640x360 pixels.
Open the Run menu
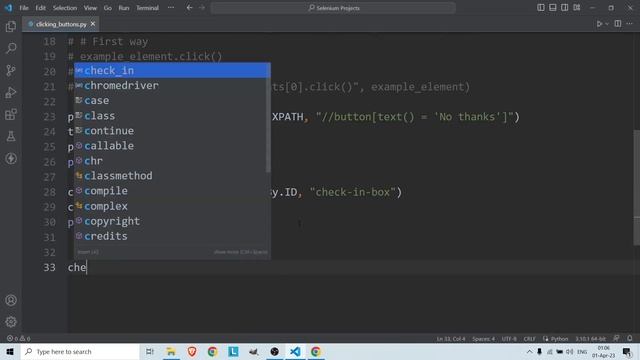click(124, 8)
